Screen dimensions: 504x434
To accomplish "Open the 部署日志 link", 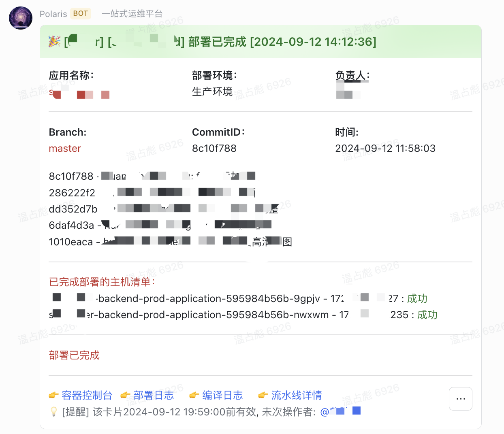I will pos(154,395).
